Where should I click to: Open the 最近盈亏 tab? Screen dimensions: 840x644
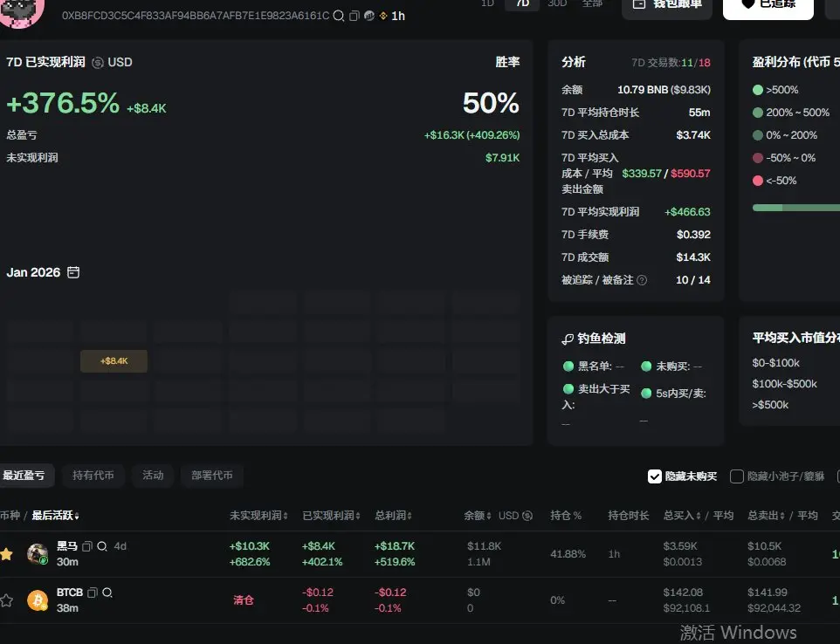tap(24, 476)
